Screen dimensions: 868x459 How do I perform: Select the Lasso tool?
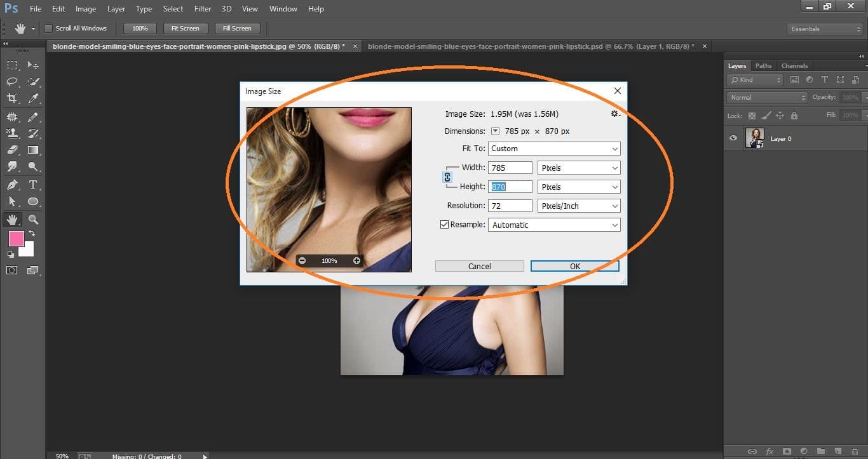11,81
